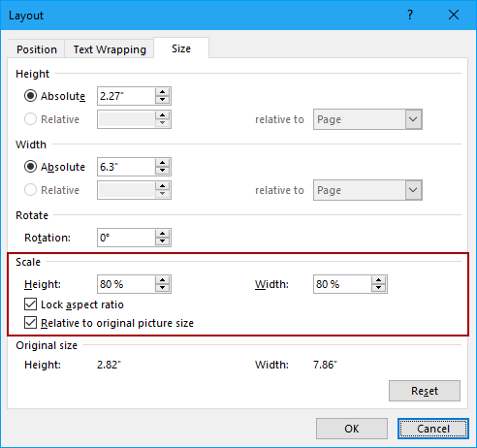The height and width of the screenshot is (448, 477).
Task: Toggle Relative to original picture size
Action: (x=30, y=323)
